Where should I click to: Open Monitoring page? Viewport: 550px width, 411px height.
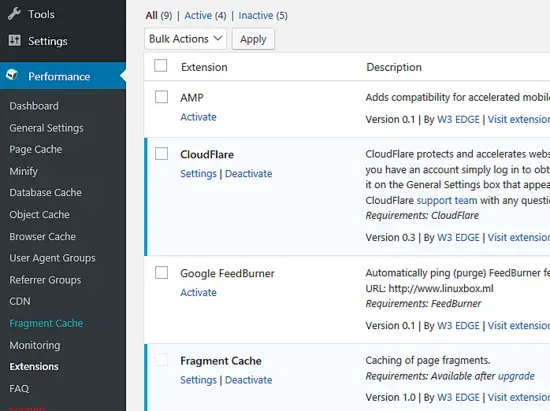point(35,345)
